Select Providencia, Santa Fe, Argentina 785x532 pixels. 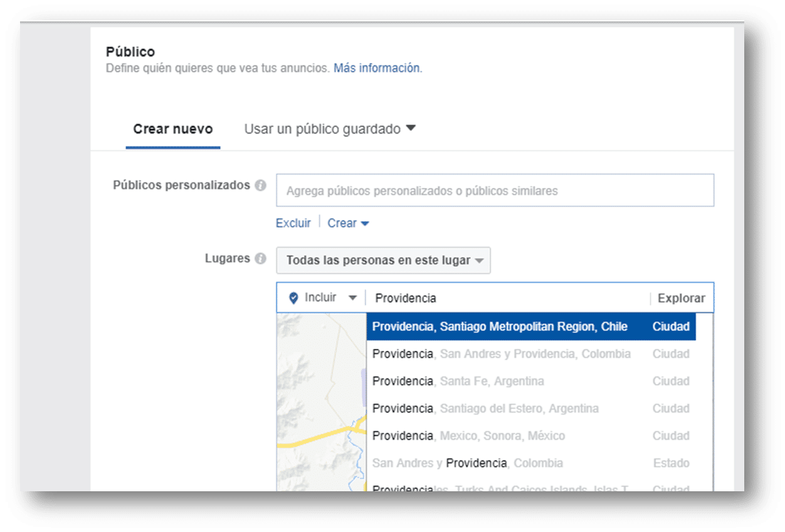click(x=531, y=381)
